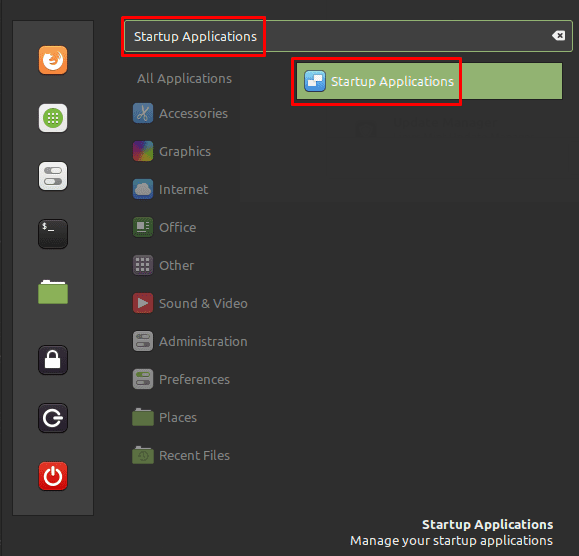Image resolution: width=579 pixels, height=556 pixels.
Task: Log out using the logout icon
Action: point(53,418)
